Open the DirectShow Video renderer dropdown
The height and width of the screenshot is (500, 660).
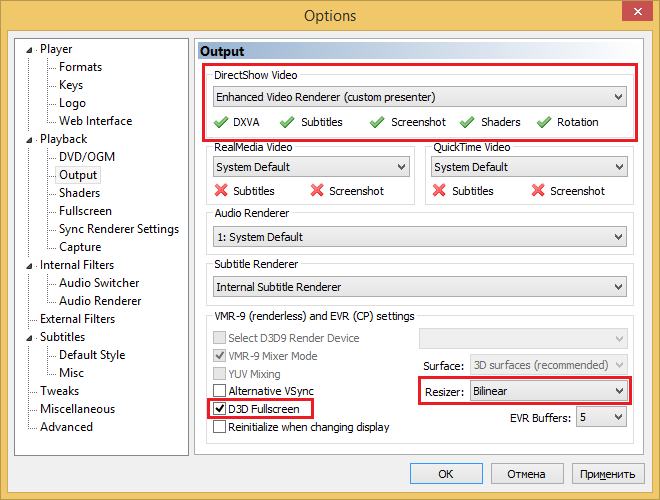[x=419, y=97]
